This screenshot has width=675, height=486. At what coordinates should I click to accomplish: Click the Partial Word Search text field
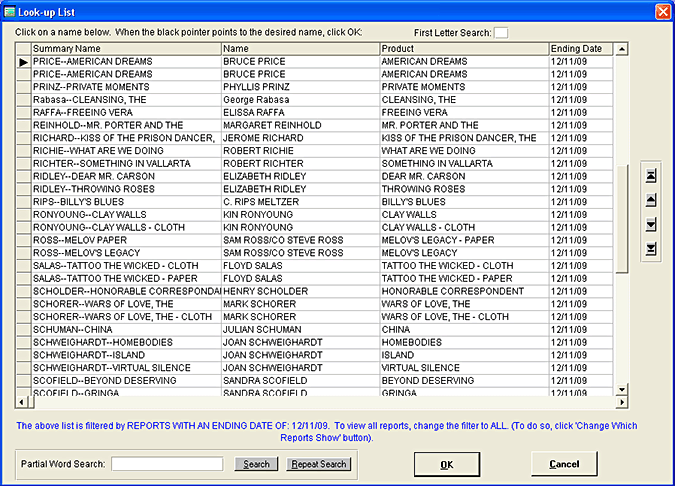[x=167, y=464]
